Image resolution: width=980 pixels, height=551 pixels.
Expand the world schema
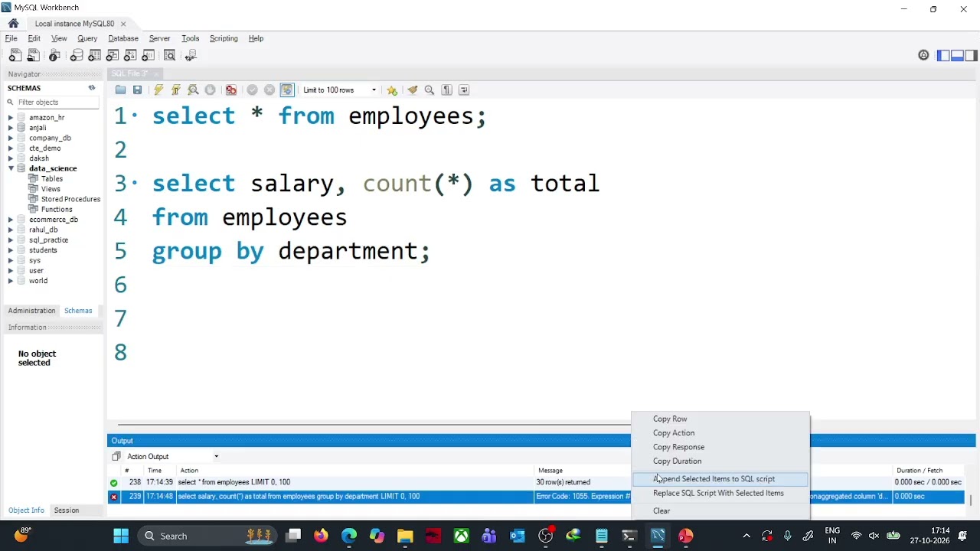pos(11,281)
